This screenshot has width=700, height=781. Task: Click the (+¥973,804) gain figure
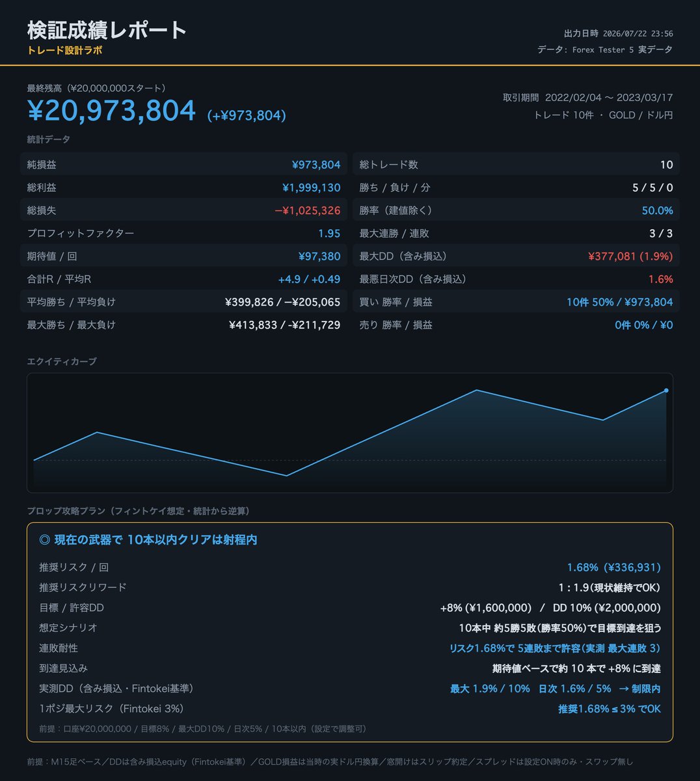click(247, 116)
